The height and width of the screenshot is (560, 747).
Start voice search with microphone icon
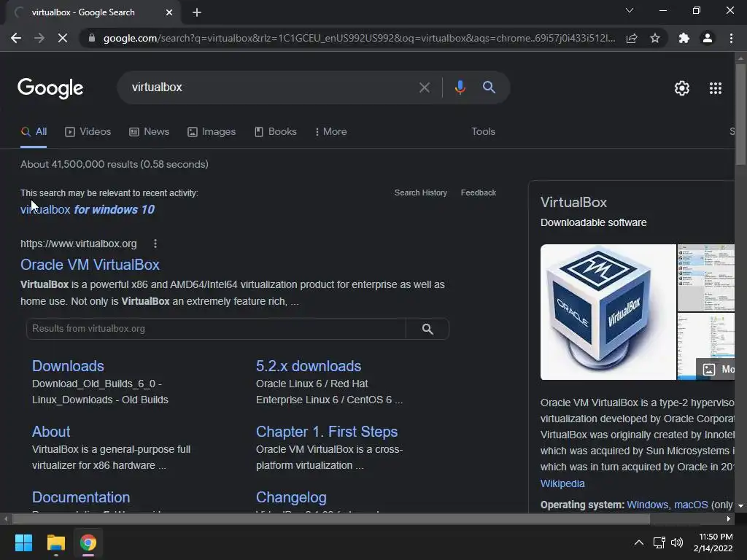[x=460, y=87]
